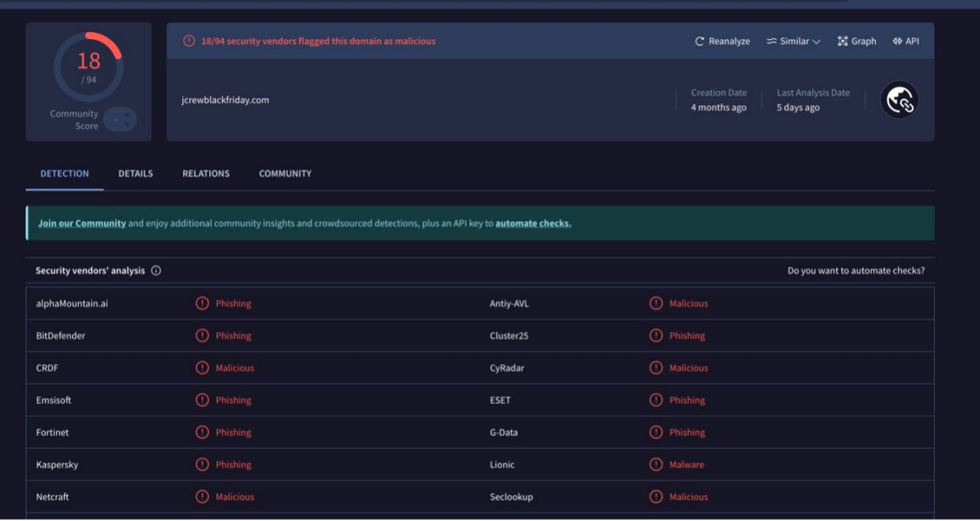980x521 pixels.
Task: Click the automate checks link in the banner
Action: pos(533,224)
